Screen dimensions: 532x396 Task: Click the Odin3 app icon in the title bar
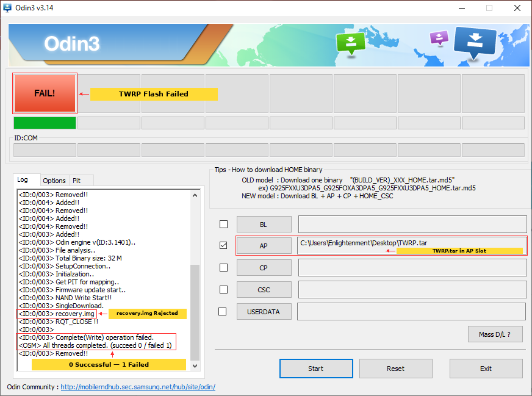pos(7,8)
